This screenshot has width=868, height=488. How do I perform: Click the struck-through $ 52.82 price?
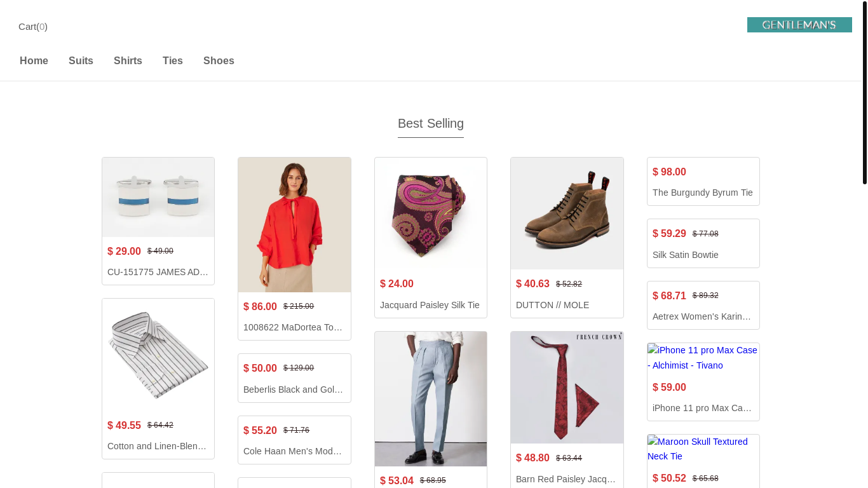569,284
